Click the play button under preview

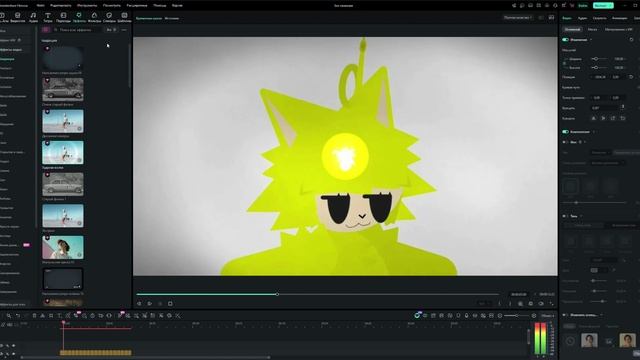[149, 304]
